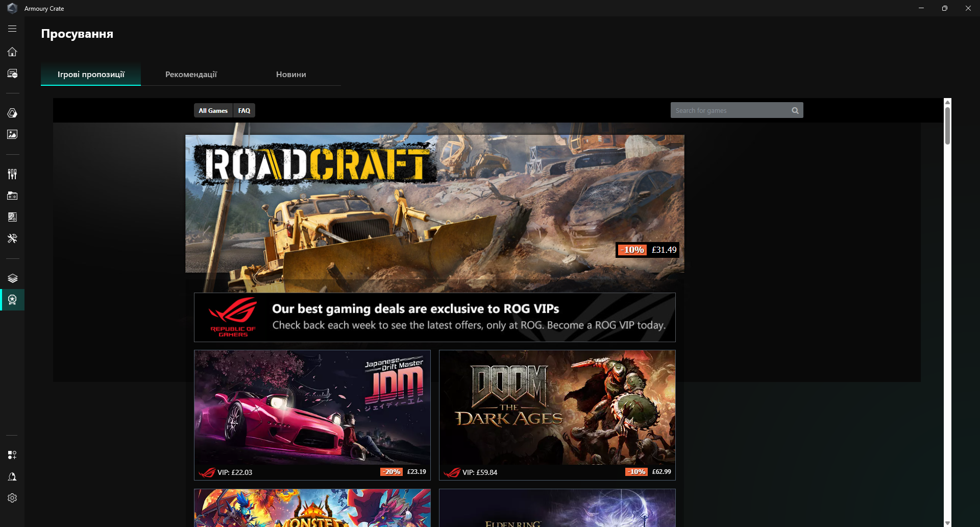Viewport: 980px width, 527px height.
Task: Click the magnifier search icon
Action: [x=795, y=110]
